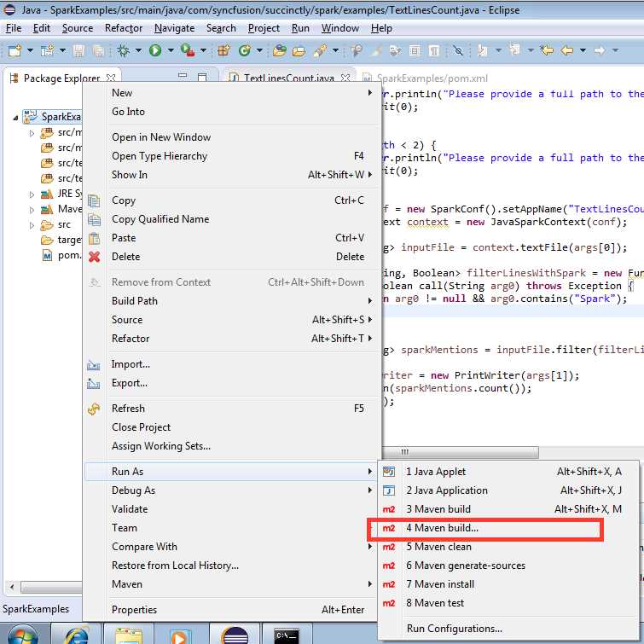644x644 pixels.
Task: Collapse the SparkExamples project tree node
Action: pos(15,119)
